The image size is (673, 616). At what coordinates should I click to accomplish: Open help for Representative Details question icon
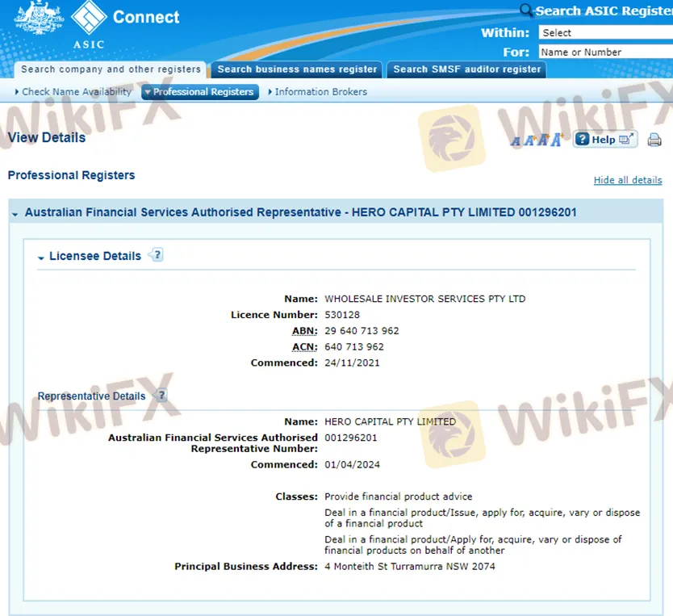point(161,395)
